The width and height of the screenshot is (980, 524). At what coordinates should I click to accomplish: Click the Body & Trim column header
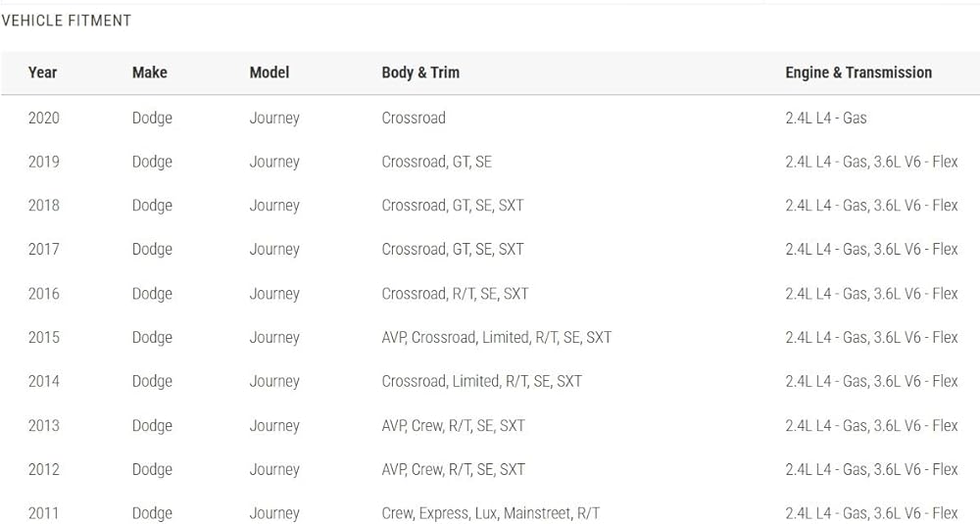click(x=420, y=72)
